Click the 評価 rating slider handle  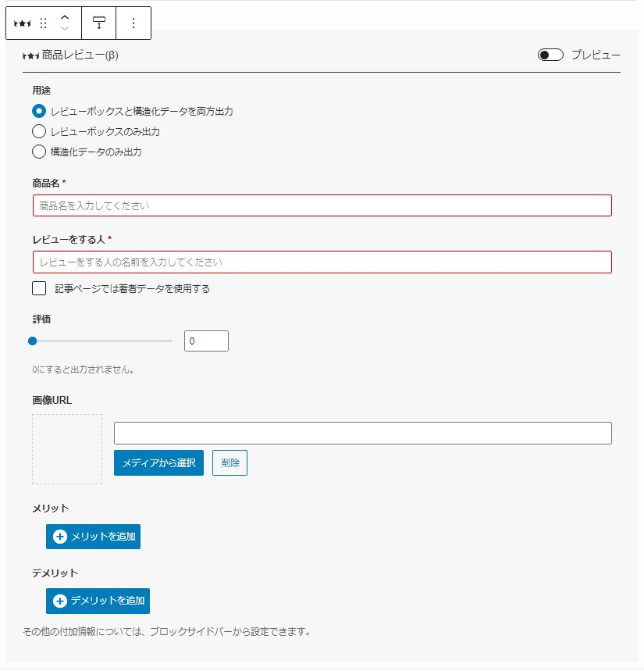33,341
